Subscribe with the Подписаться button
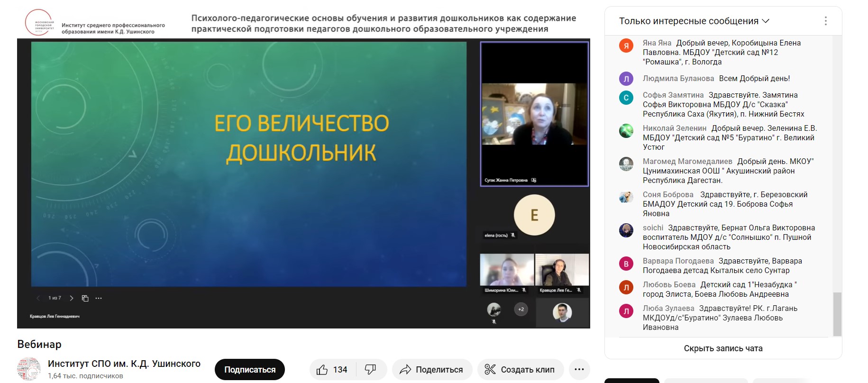Screen dimensions: 868x383 250,370
